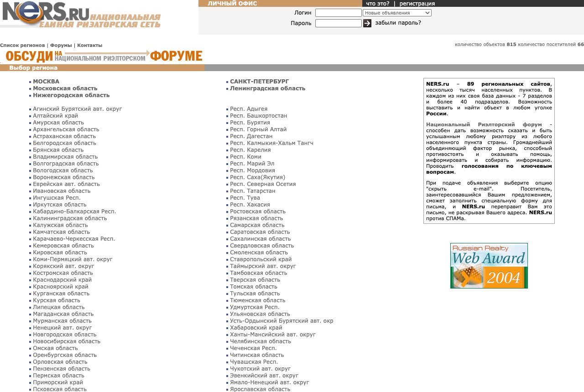The width and height of the screenshot is (584, 392).
Task: Open Липецкая область region
Action: [x=59, y=307]
